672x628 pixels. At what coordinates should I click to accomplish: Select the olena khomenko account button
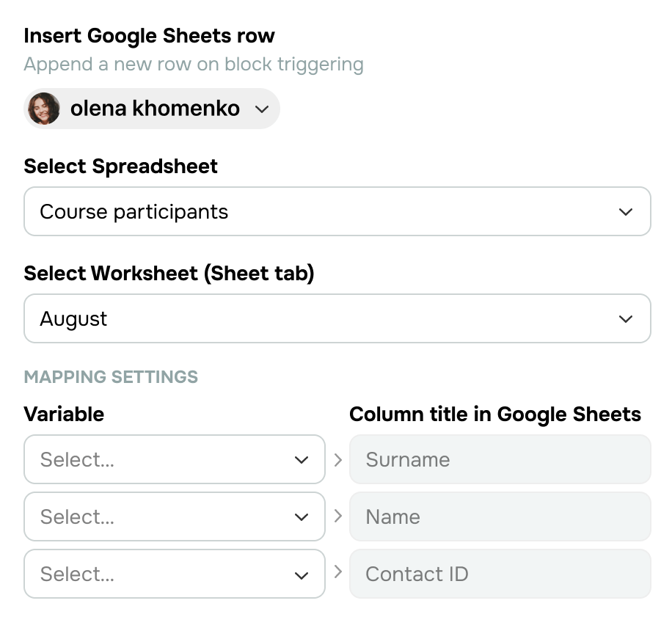tap(152, 109)
